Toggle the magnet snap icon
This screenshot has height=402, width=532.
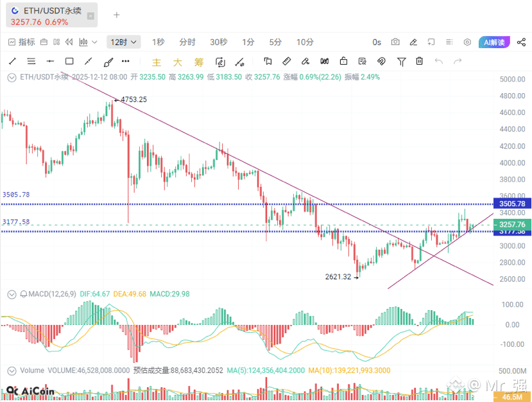click(381, 62)
